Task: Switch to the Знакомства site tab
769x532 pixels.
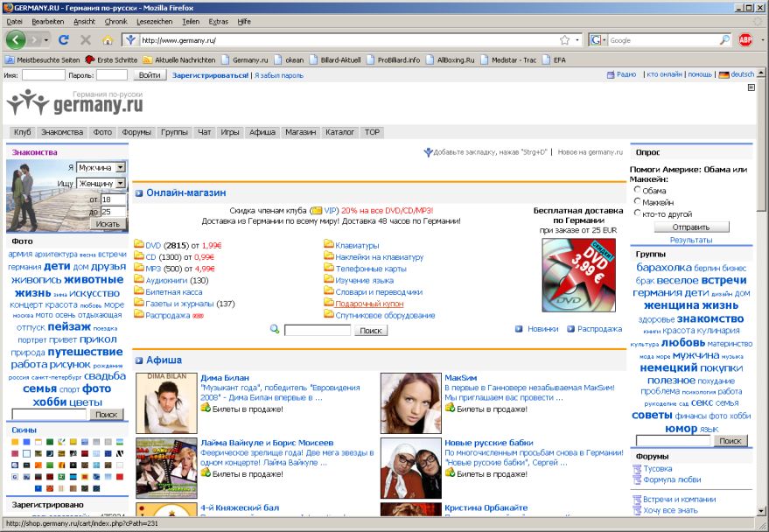Action: click(x=62, y=132)
